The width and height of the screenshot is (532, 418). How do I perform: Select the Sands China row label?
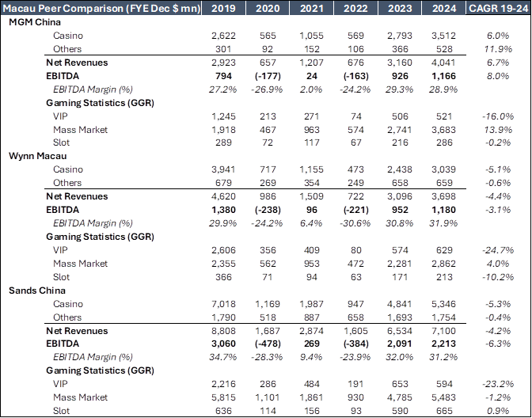click(37, 291)
